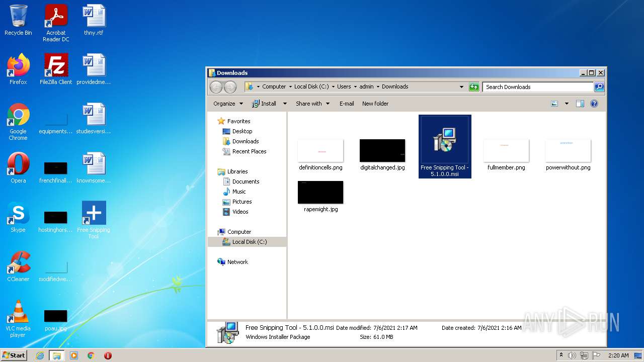Create a New folder
This screenshot has width=644, height=362.
tap(375, 104)
